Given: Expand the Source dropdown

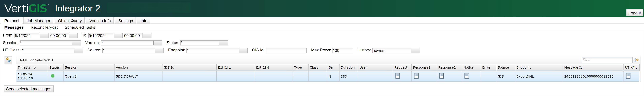Looking at the screenshot, I should pos(159,50).
